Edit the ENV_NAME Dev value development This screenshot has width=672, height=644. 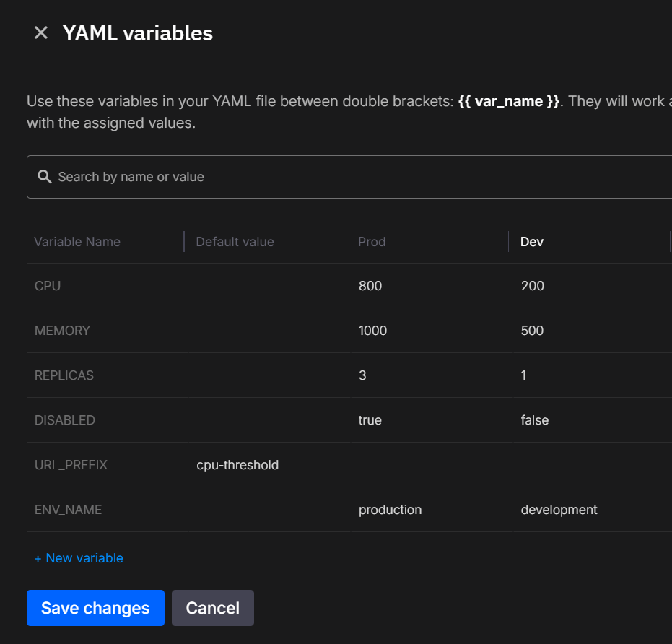559,510
